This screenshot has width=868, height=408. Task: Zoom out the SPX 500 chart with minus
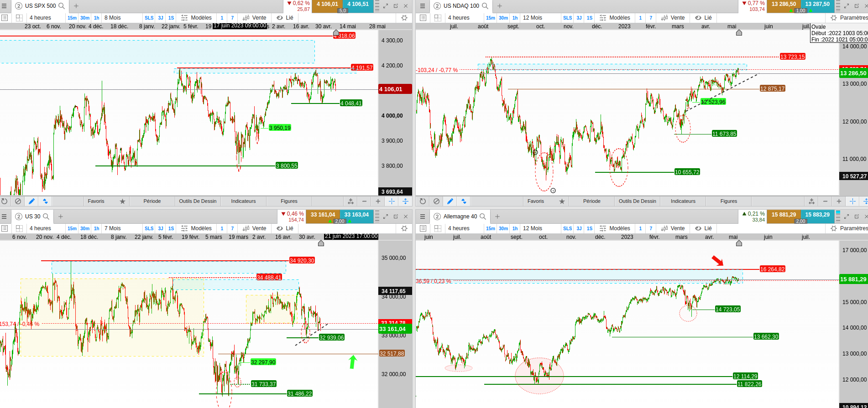point(364,201)
